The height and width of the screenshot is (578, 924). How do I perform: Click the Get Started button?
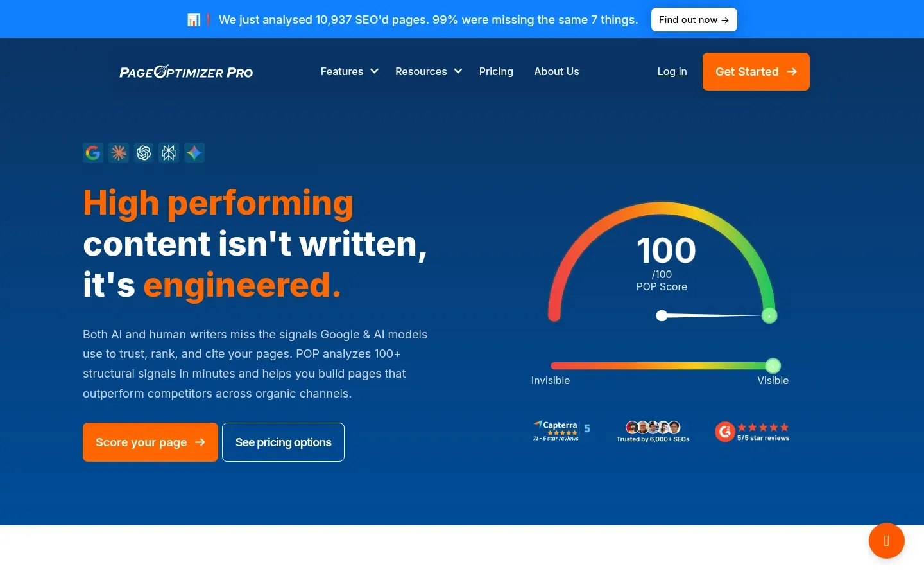coord(756,71)
